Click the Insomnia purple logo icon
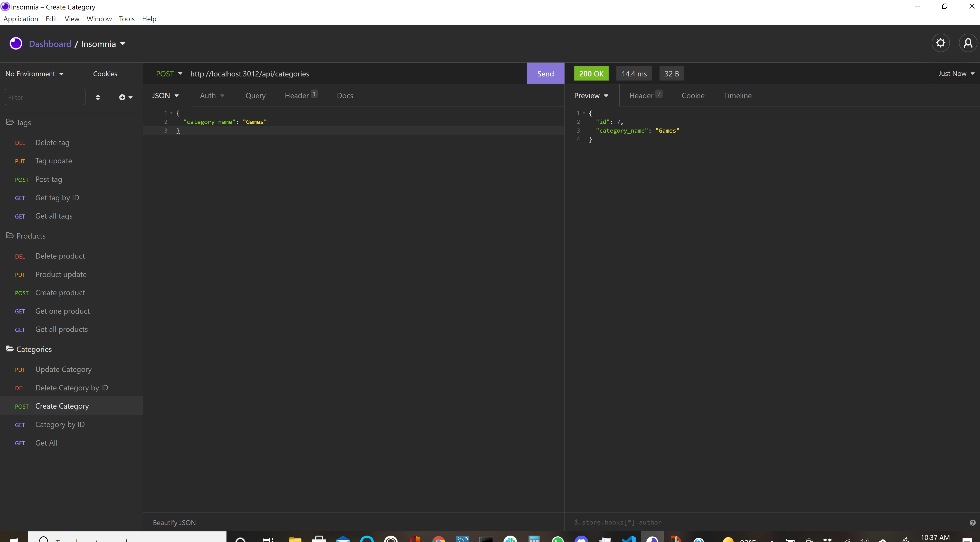Screen dimensions: 980x542 coord(16,44)
